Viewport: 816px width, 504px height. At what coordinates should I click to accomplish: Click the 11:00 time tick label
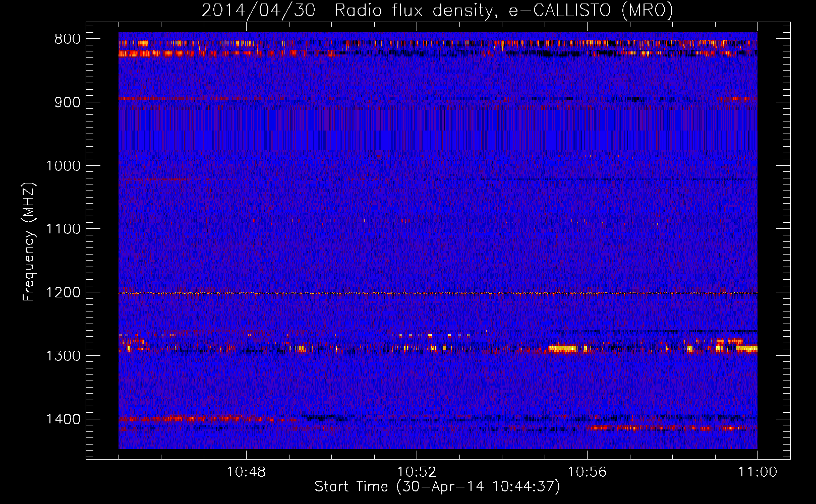coord(757,472)
